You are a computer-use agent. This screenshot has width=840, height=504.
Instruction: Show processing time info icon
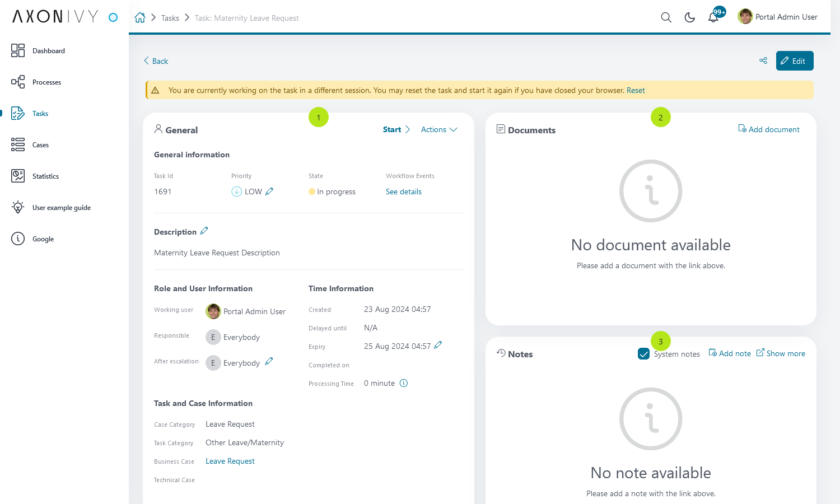pos(404,383)
